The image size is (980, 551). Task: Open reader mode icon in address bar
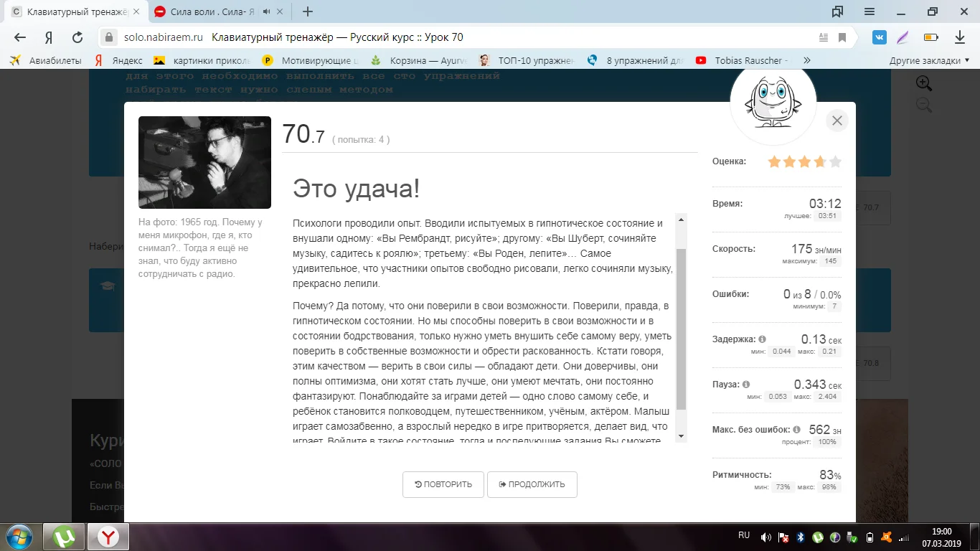[x=824, y=37]
